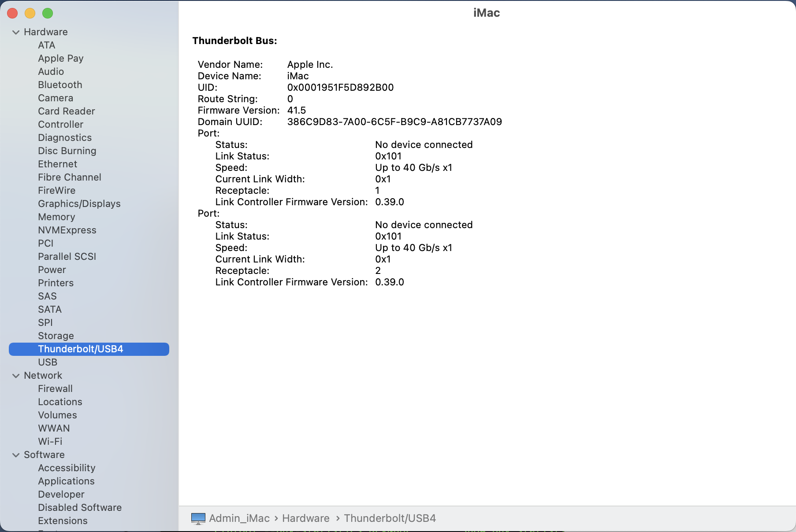Viewport: 796px width, 532px height.
Task: Show Ethernet information
Action: pyautogui.click(x=58, y=164)
